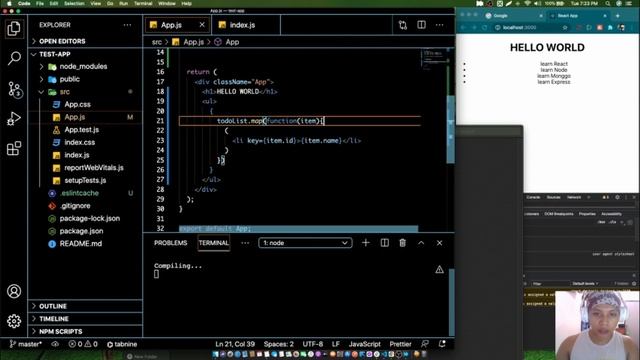Open the Terminal menu in menu bar

tap(143, 3)
